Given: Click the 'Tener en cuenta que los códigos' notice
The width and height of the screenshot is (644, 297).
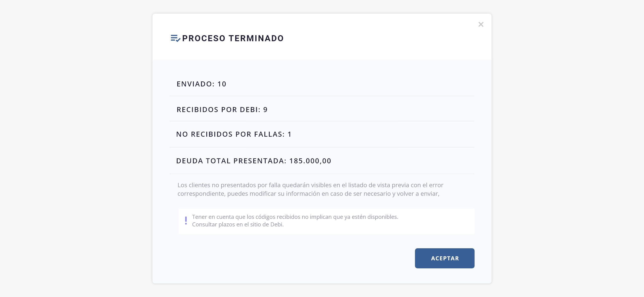Looking at the screenshot, I should [295, 217].
